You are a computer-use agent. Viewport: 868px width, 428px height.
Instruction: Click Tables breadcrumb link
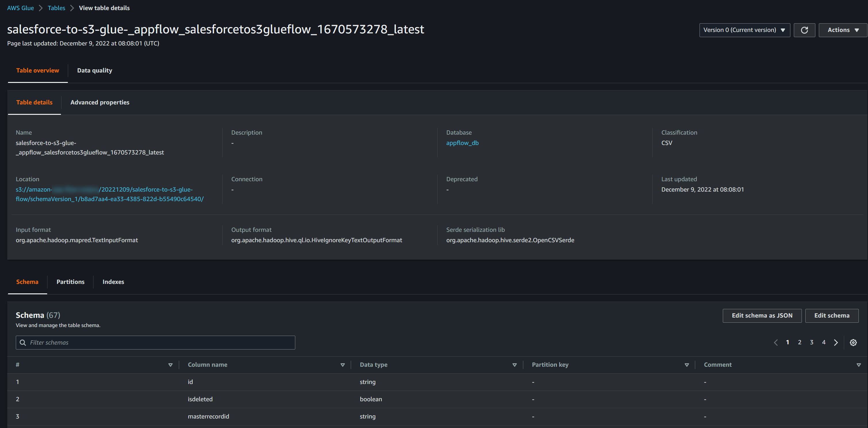pos(56,8)
